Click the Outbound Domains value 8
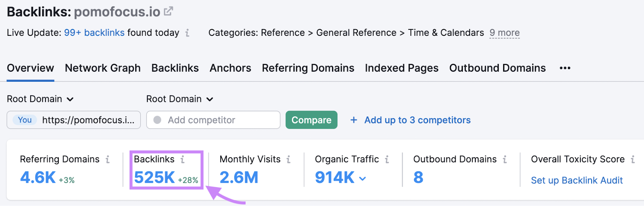Viewport: 644px width, 206px height. click(418, 177)
